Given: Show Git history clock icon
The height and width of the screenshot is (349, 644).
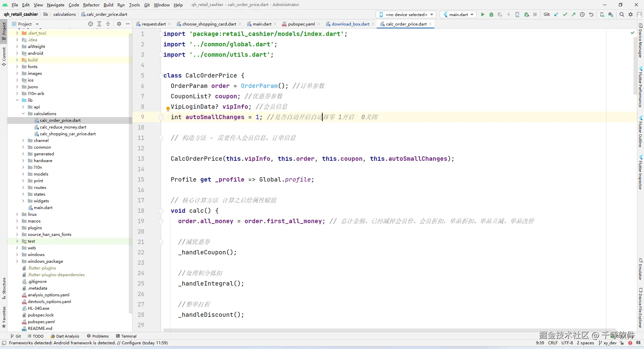Looking at the screenshot, I should pos(582,14).
